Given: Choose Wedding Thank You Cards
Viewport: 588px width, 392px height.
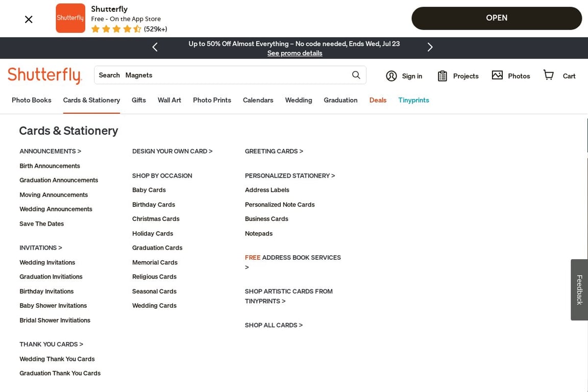Looking at the screenshot, I should (x=57, y=359).
